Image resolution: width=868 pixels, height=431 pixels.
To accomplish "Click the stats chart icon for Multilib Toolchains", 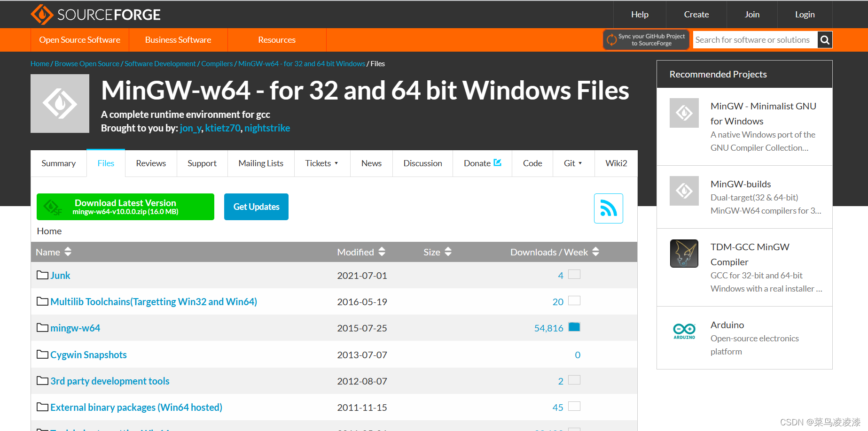I will click(x=574, y=300).
